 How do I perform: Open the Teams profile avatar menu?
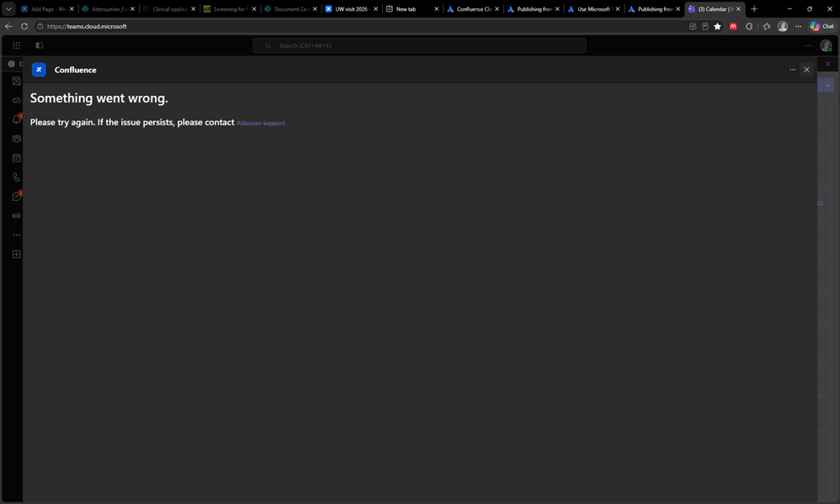coord(826,45)
